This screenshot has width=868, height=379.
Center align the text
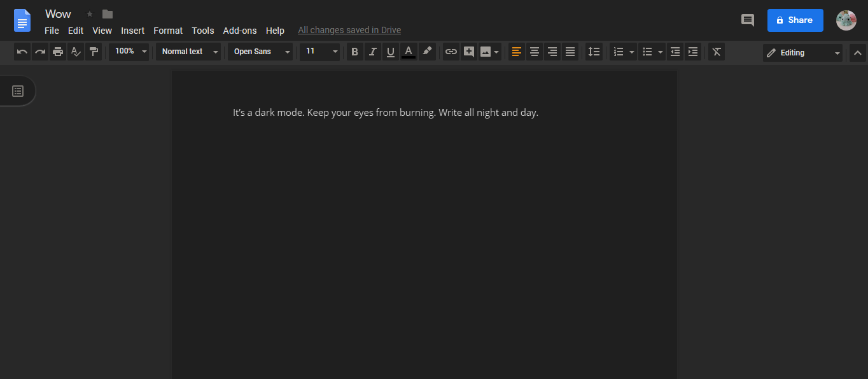click(535, 52)
